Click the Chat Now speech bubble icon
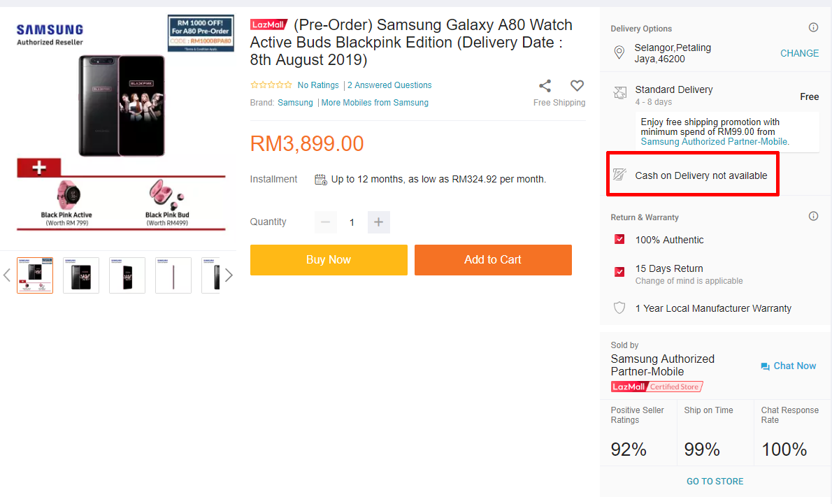 (x=765, y=366)
